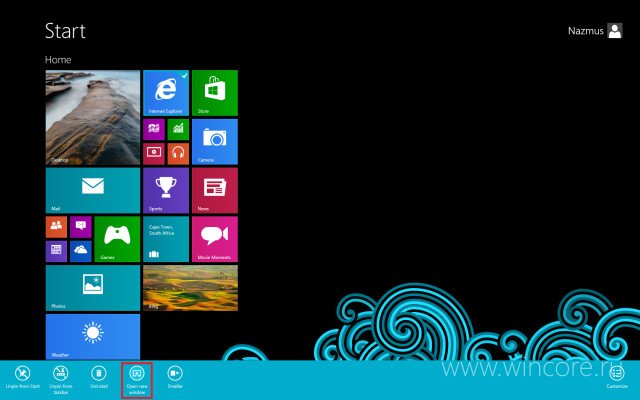The image size is (640, 400).
Task: Open the News tile
Action: tap(215, 190)
